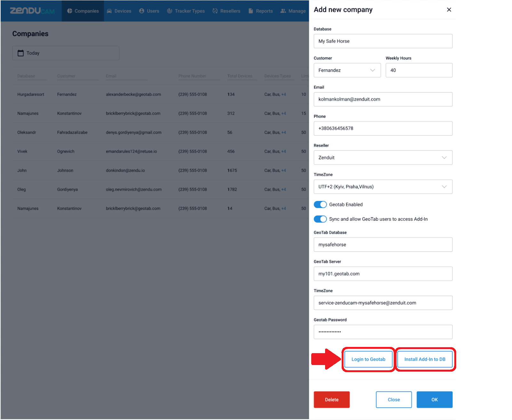Click the Email input field
The image size is (512, 420).
[x=383, y=99]
